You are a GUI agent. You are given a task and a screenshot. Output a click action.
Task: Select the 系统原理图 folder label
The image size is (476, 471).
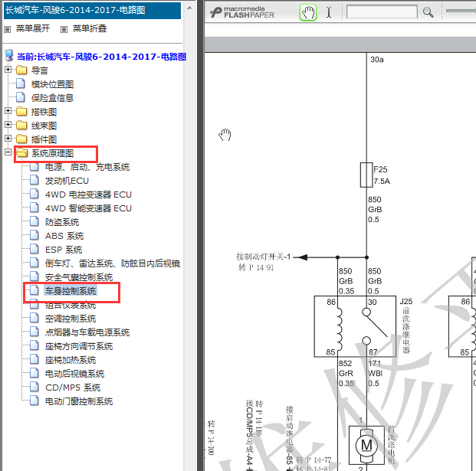53,153
